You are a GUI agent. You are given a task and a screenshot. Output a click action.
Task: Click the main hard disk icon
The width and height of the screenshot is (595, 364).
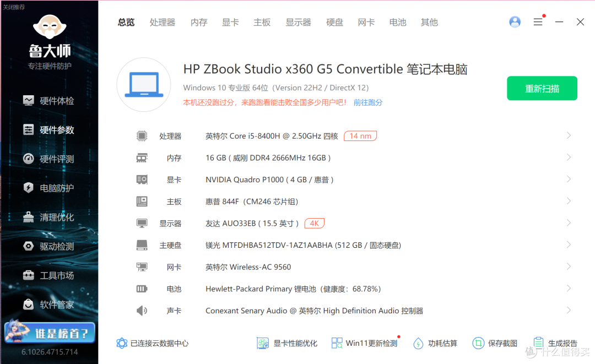(142, 245)
